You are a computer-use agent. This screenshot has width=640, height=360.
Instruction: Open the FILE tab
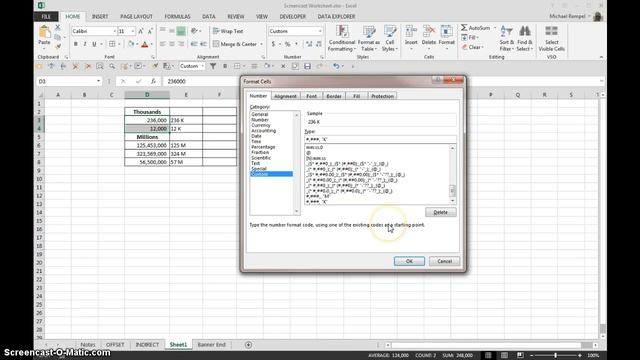tap(46, 17)
